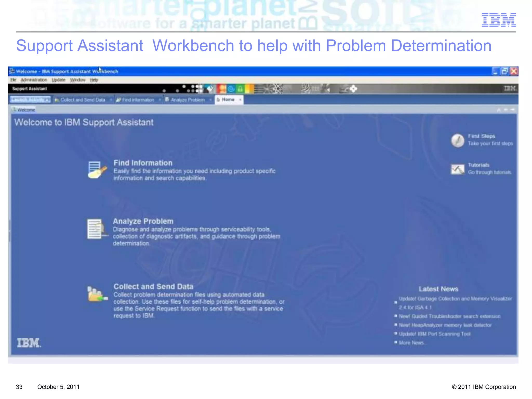Click the Welcome view home icon
This screenshot has width=532, height=399.
coord(498,110)
